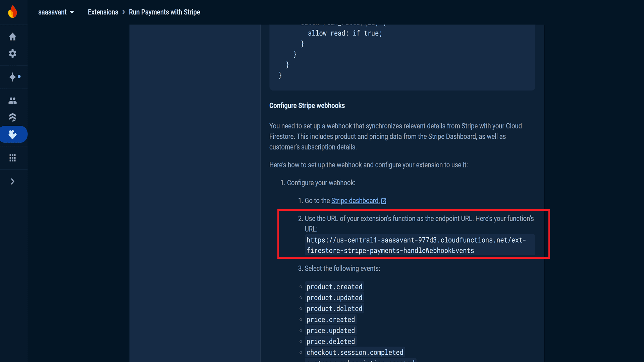Click the Firebase home icon

click(x=12, y=36)
